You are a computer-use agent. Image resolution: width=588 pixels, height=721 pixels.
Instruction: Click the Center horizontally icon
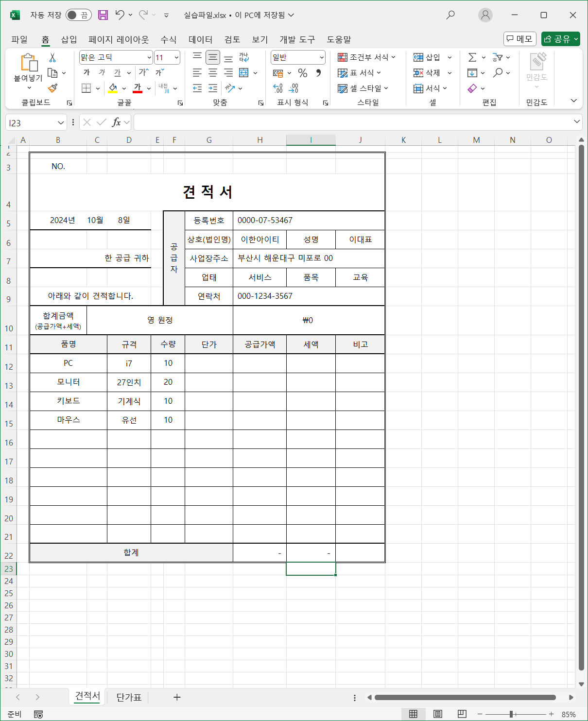click(213, 73)
